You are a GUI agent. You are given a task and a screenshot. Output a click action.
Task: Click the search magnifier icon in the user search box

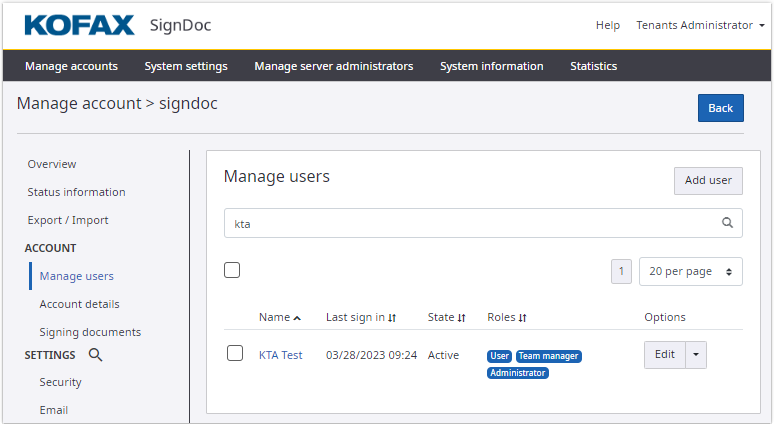pyautogui.click(x=727, y=223)
